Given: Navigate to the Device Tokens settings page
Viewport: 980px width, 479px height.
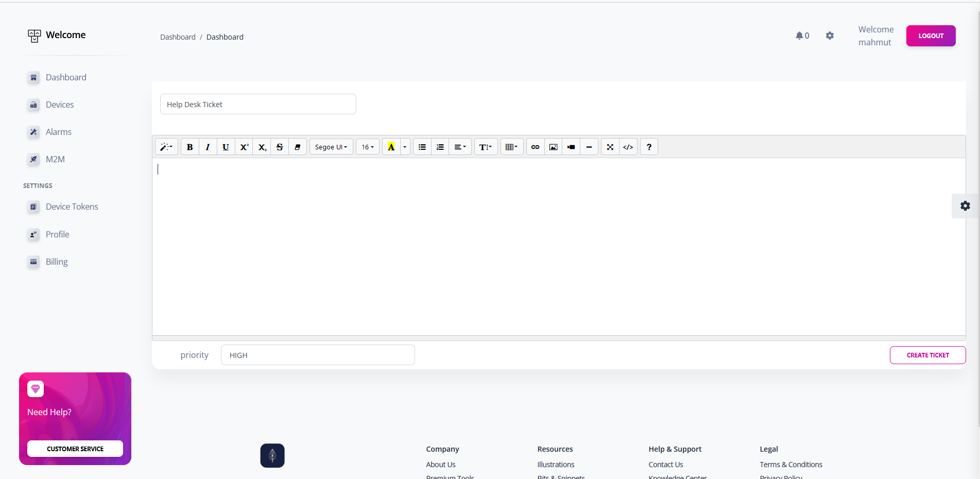Looking at the screenshot, I should (x=72, y=207).
